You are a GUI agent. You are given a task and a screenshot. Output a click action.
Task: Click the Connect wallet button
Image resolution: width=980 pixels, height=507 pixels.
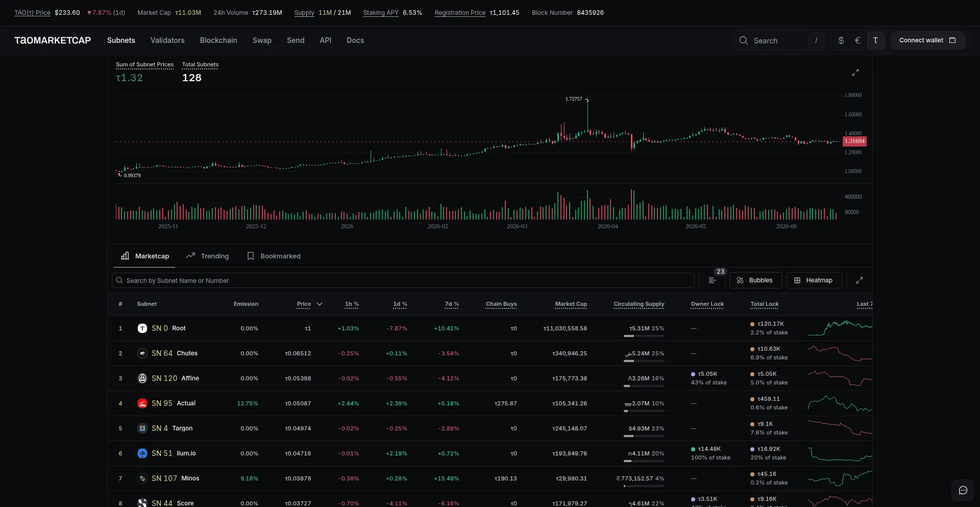[927, 40]
